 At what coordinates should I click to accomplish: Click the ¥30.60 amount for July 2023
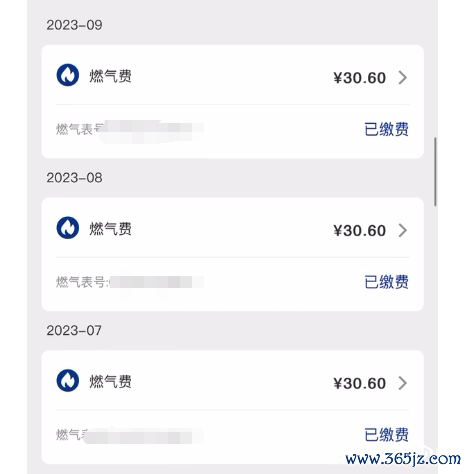pos(360,383)
